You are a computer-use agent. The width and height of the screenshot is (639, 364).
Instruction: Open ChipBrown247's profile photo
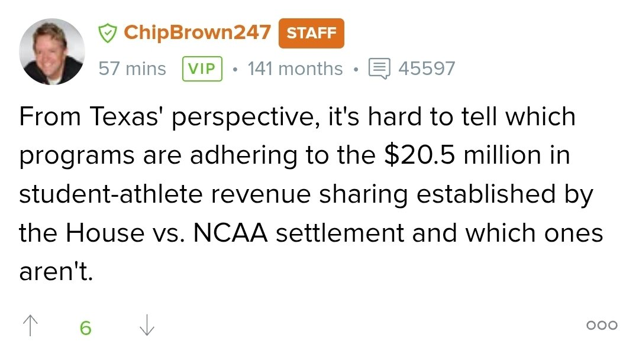point(52,51)
